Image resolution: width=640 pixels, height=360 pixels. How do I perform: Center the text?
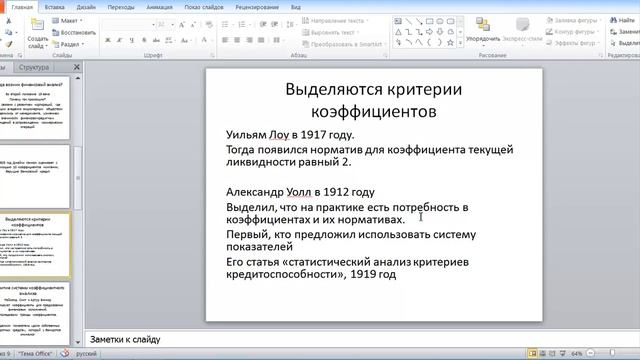(x=237, y=40)
